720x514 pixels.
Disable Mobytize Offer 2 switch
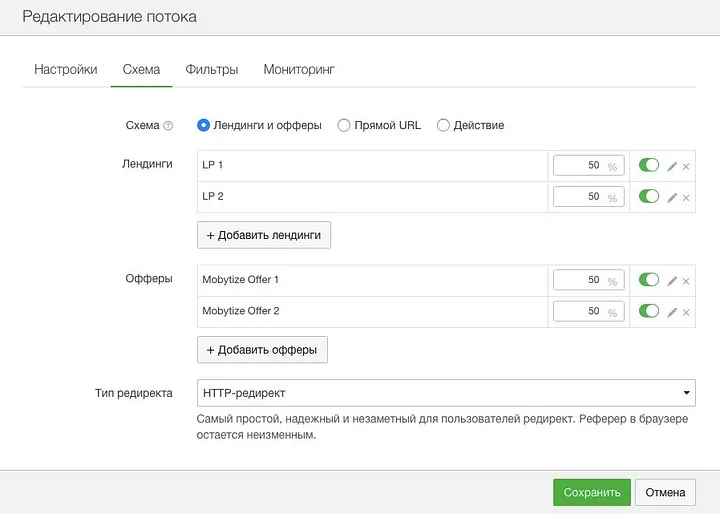pos(649,311)
